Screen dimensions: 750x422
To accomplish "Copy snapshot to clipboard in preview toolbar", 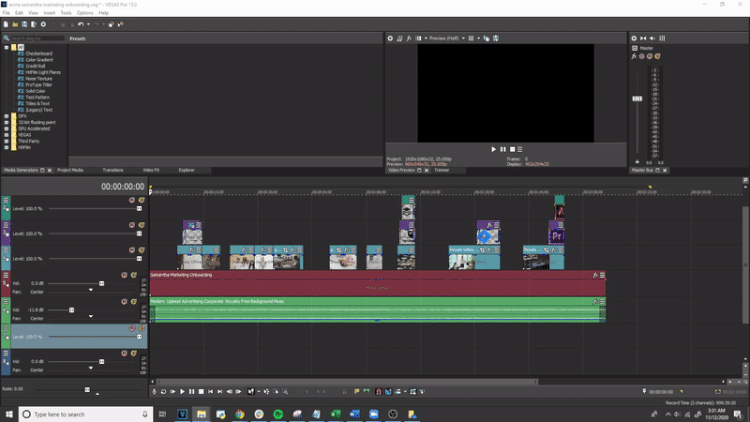I will coord(486,38).
